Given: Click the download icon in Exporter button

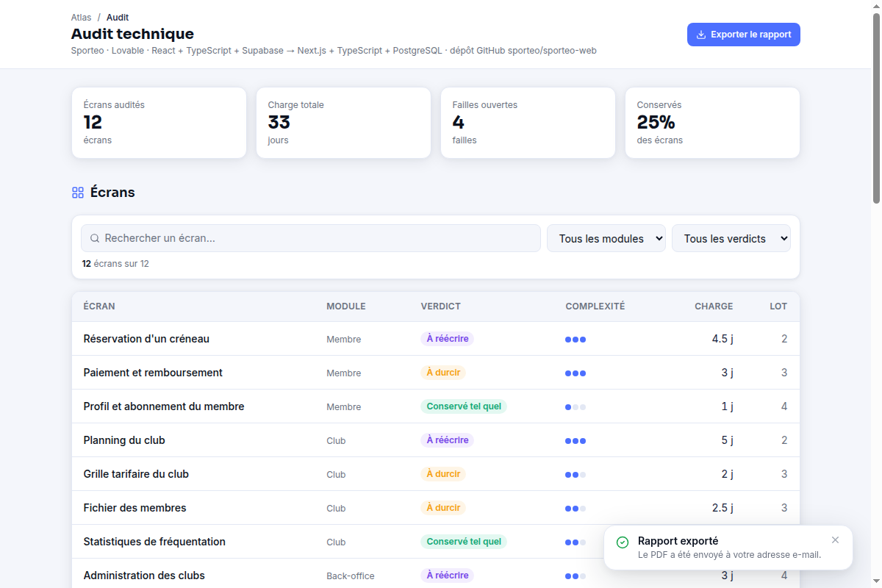Looking at the screenshot, I should point(701,35).
